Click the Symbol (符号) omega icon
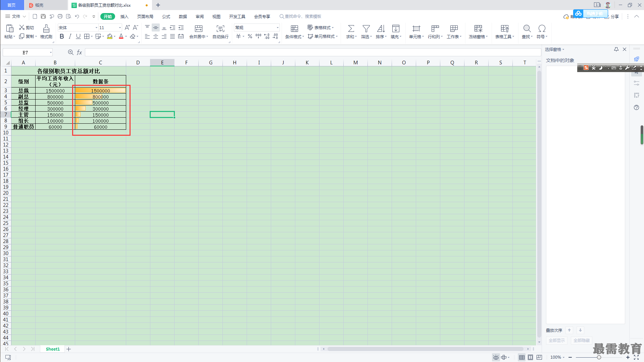 point(542,28)
